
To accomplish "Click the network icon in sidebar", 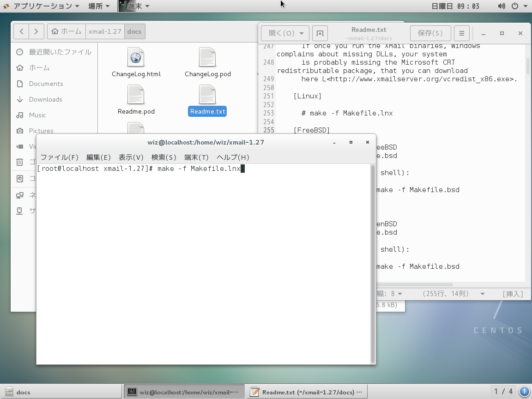I will coord(20,195).
